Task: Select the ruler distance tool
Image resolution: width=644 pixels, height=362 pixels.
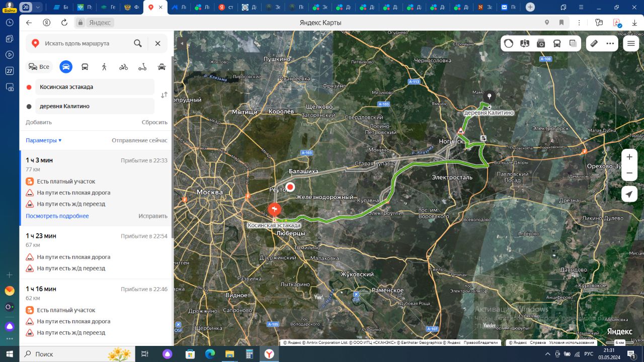Action: point(594,43)
